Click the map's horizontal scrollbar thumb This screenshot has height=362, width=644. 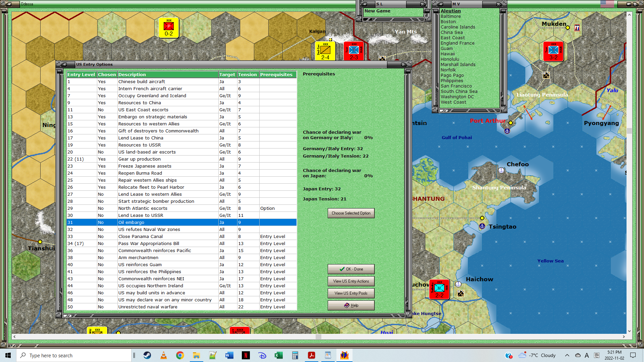(x=318, y=337)
